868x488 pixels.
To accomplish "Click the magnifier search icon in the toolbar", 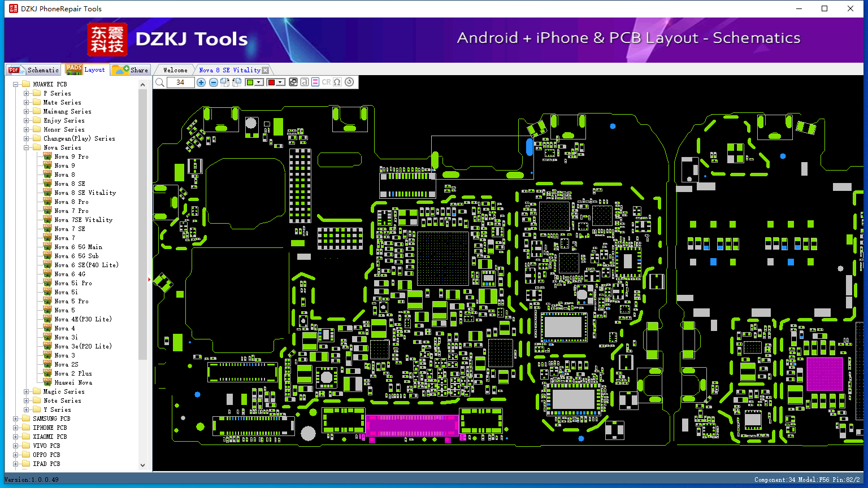I will 160,82.
